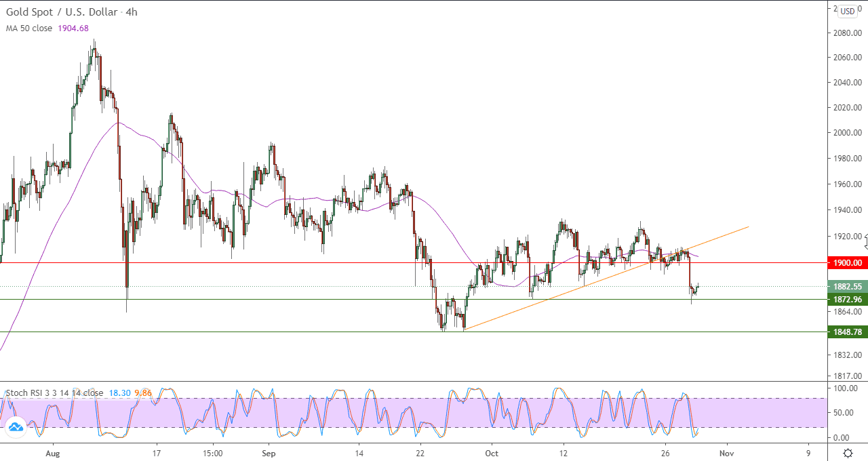The height and width of the screenshot is (461, 868).
Task: Click the 1940.00 price axis value
Action: (848, 210)
